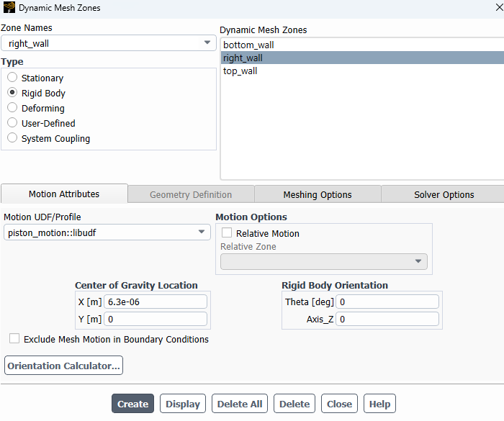Enable the Relative Motion checkbox

pos(227,233)
